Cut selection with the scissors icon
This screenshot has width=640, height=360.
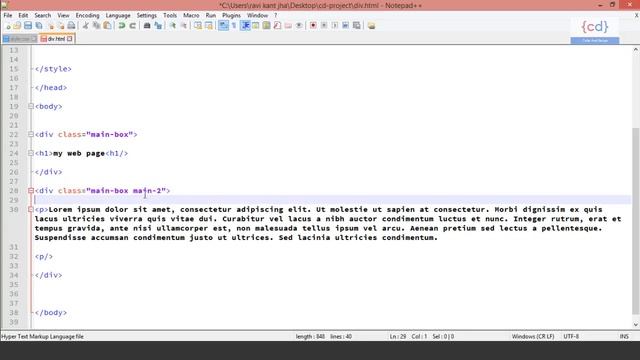(x=85, y=26)
